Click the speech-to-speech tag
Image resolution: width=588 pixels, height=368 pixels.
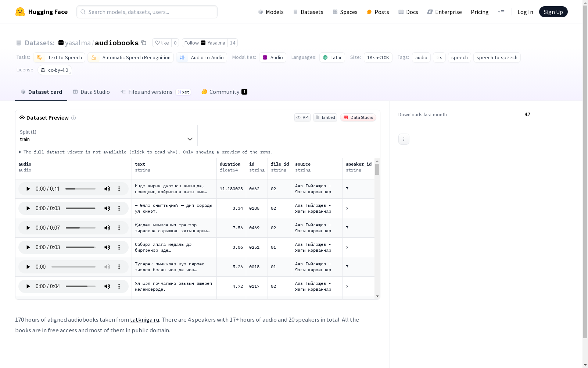[497, 57]
